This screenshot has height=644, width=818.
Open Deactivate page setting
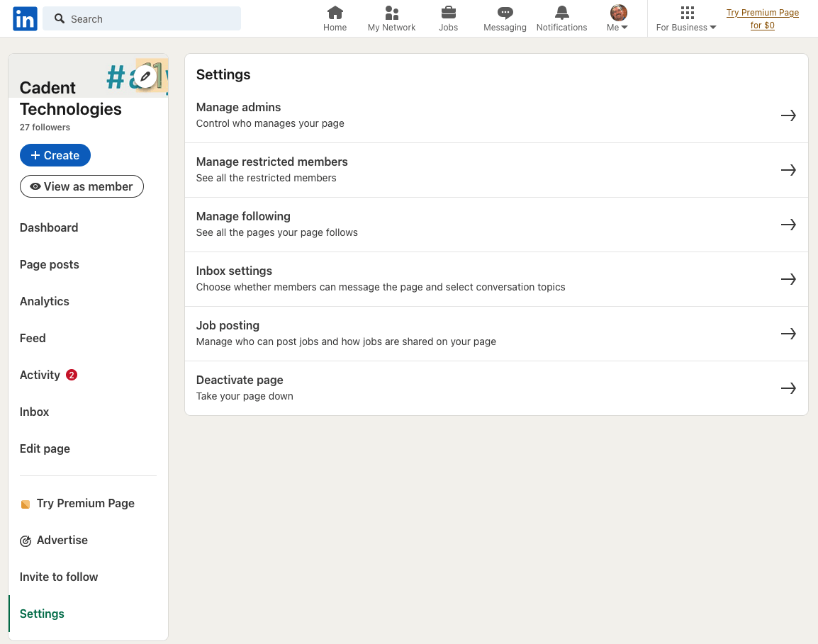click(x=496, y=388)
